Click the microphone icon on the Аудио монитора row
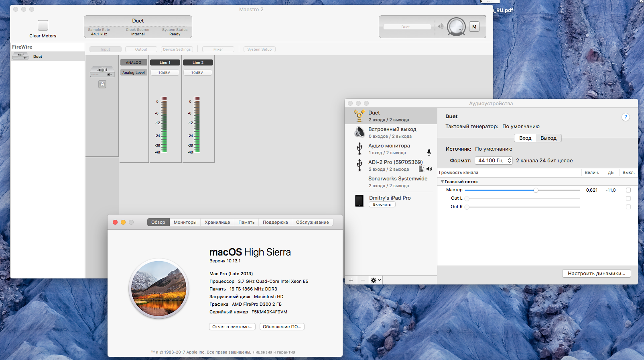Viewport: 644px width, 360px height. pos(429,153)
